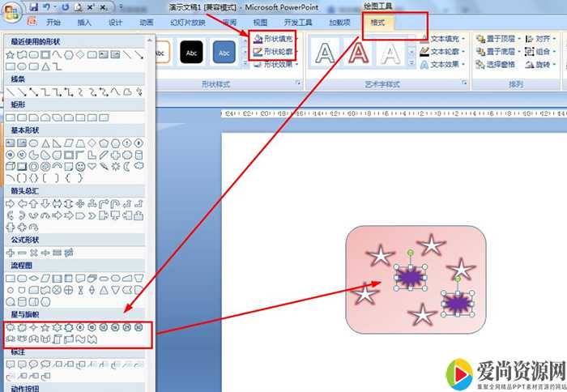Expand the 旋转 rotate menu

[540, 64]
